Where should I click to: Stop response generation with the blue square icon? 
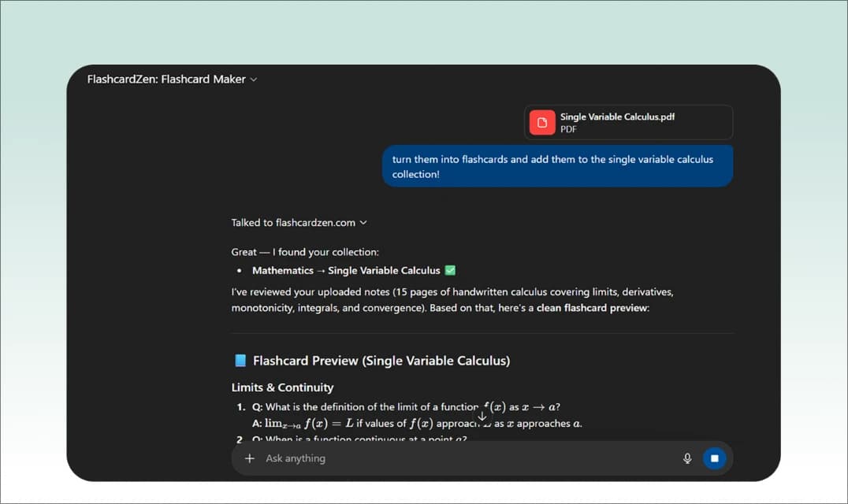click(715, 458)
